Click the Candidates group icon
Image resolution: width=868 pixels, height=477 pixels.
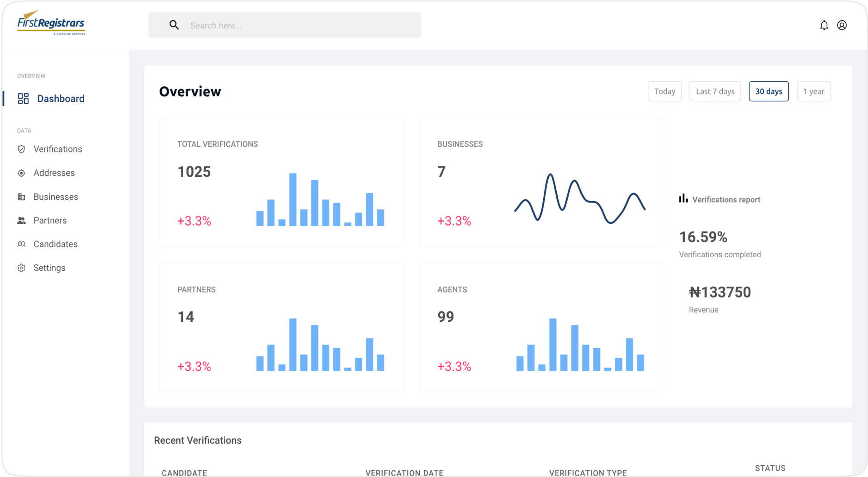[x=21, y=244]
